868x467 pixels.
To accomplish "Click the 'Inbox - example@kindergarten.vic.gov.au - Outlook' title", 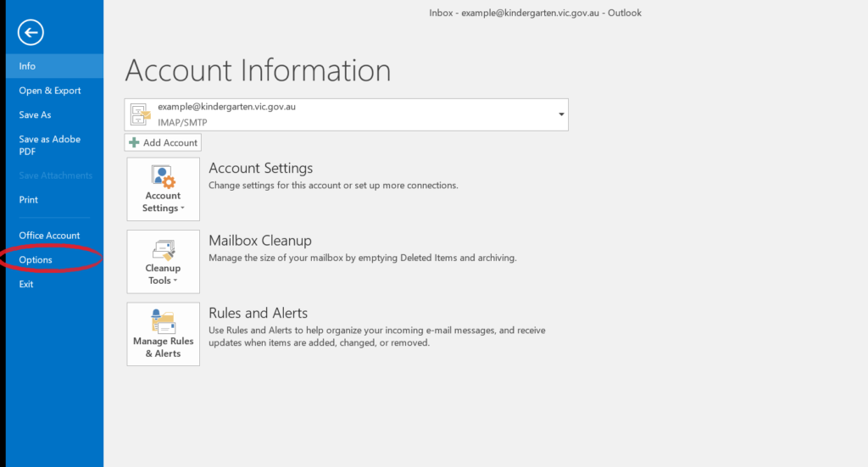I will (536, 13).
